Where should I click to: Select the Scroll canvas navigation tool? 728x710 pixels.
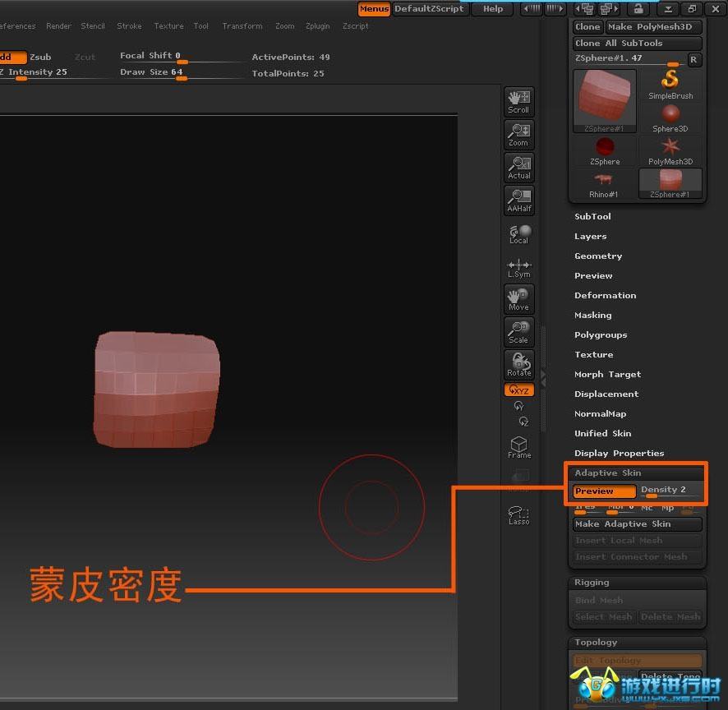pos(518,102)
